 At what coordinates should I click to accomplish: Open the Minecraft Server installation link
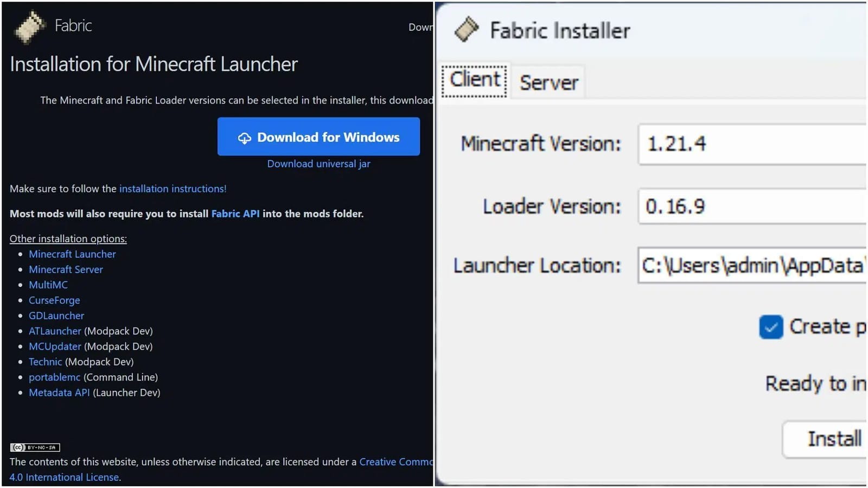pos(66,269)
